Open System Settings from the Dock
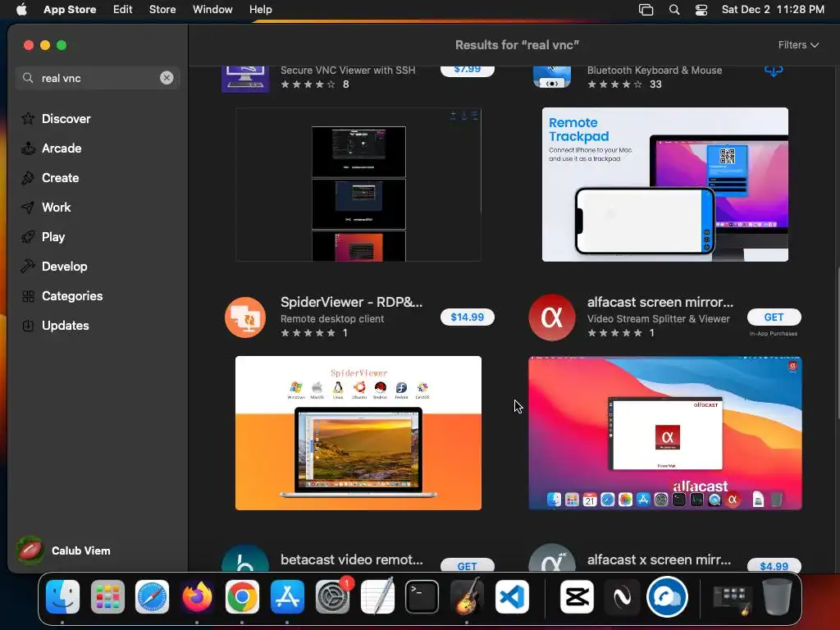 coord(332,597)
